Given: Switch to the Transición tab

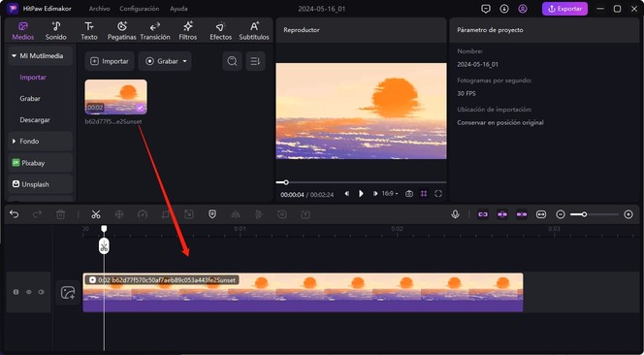Looking at the screenshot, I should (155, 31).
